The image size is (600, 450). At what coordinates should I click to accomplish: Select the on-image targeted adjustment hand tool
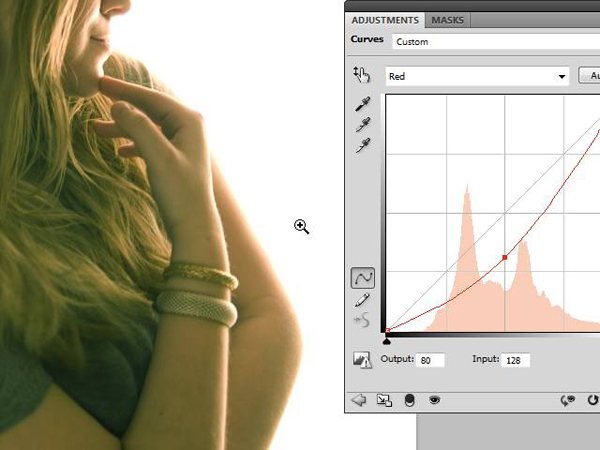(362, 75)
